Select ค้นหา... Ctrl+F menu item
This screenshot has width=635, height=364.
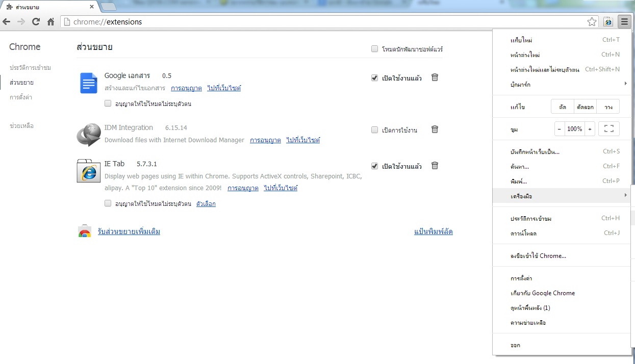pos(562,166)
